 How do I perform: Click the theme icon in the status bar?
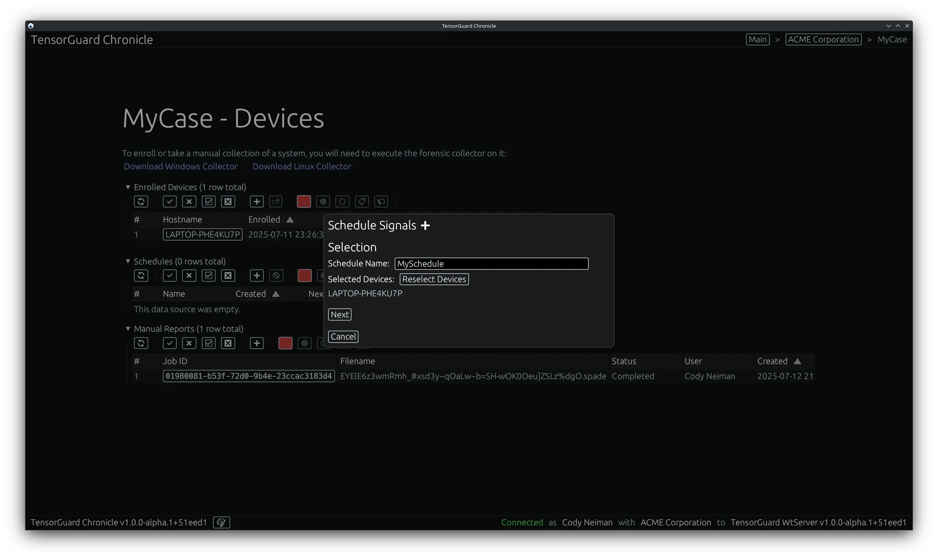click(221, 522)
